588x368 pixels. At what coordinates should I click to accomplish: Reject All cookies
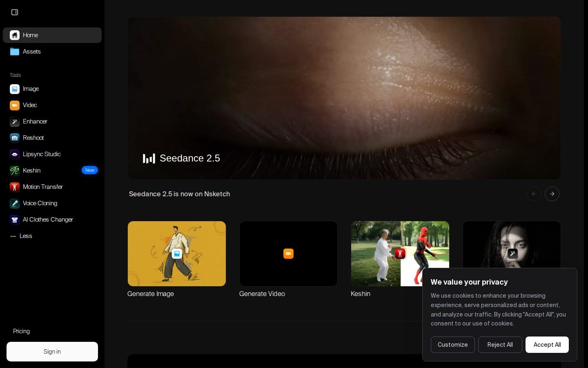pyautogui.click(x=500, y=345)
